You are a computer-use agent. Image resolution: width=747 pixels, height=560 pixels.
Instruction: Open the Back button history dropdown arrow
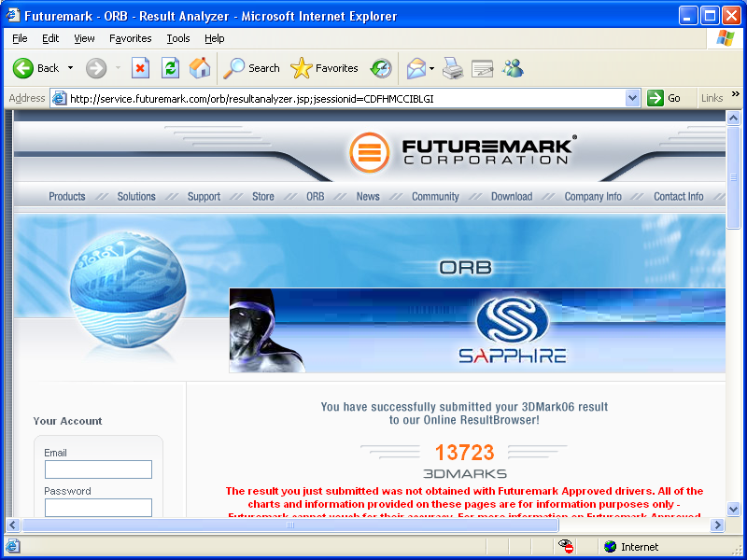71,68
